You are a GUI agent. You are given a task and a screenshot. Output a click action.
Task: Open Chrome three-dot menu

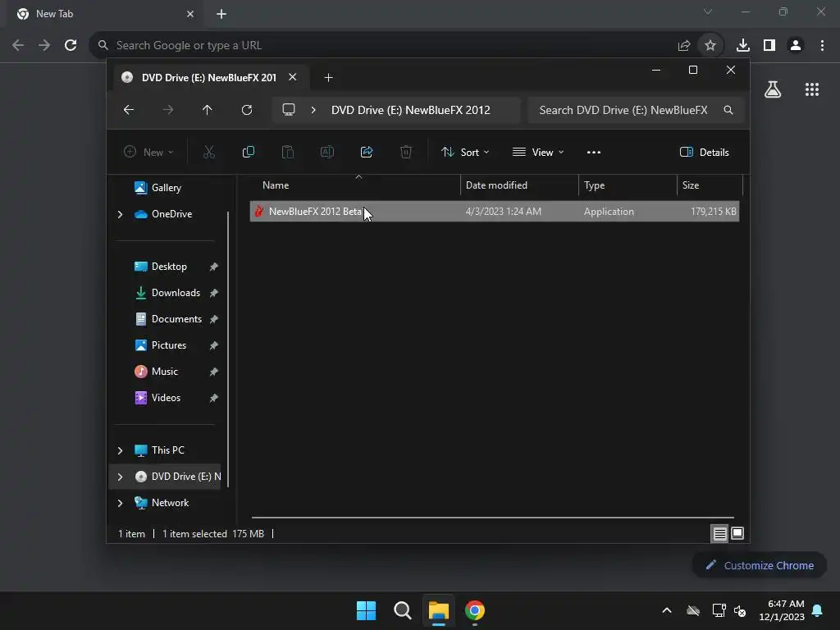tap(822, 46)
